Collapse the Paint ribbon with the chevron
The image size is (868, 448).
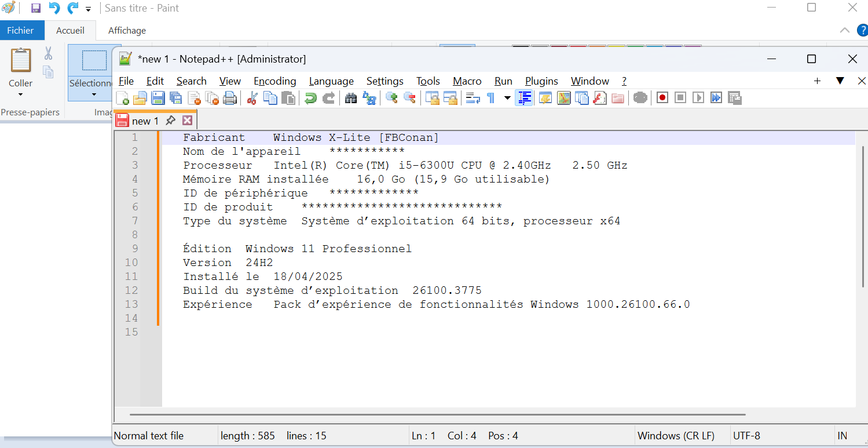[x=844, y=30]
